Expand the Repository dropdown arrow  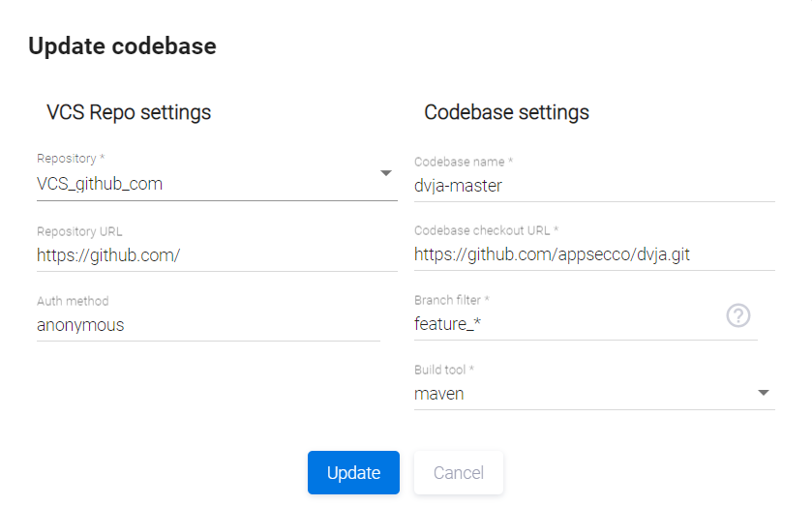(x=385, y=173)
